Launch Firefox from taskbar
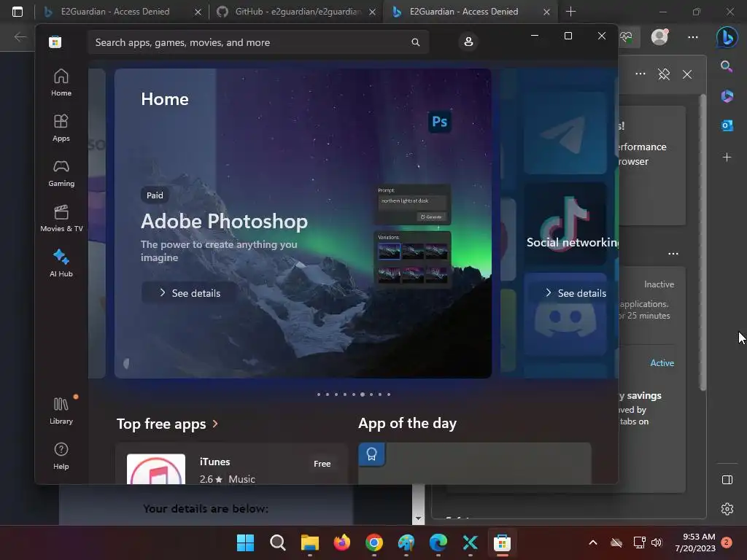The image size is (747, 560). (x=341, y=542)
